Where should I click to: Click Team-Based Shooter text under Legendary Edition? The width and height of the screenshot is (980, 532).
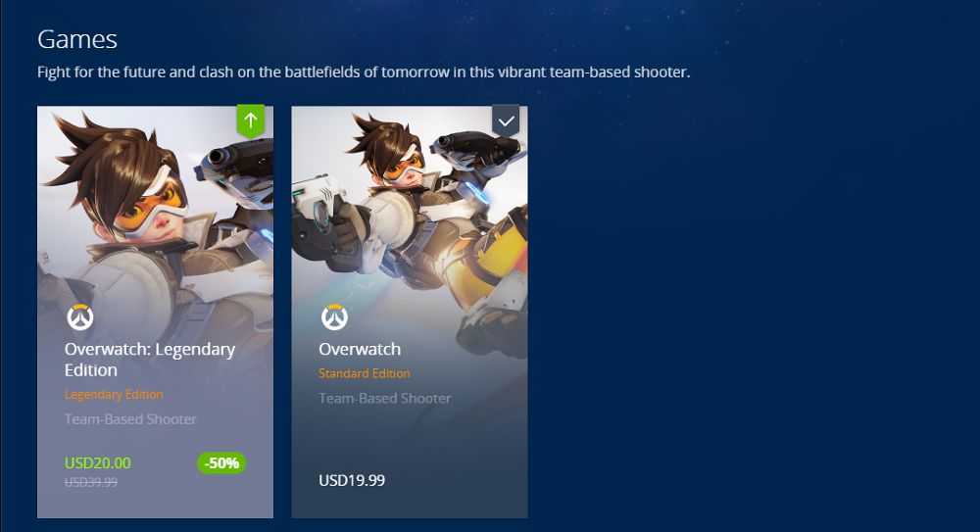click(130, 419)
